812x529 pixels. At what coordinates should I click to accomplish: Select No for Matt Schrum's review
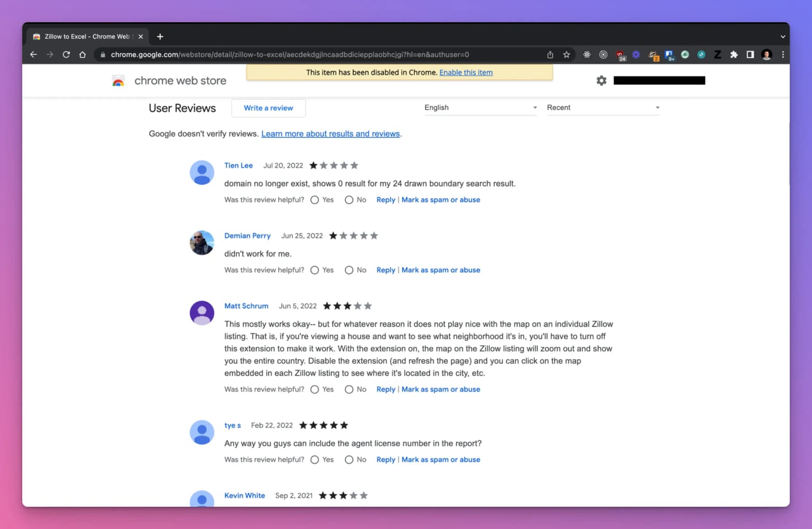tap(349, 389)
